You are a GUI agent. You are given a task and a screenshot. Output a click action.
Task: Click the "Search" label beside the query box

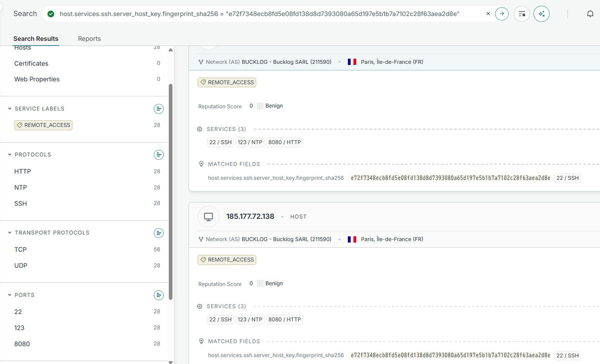point(25,13)
